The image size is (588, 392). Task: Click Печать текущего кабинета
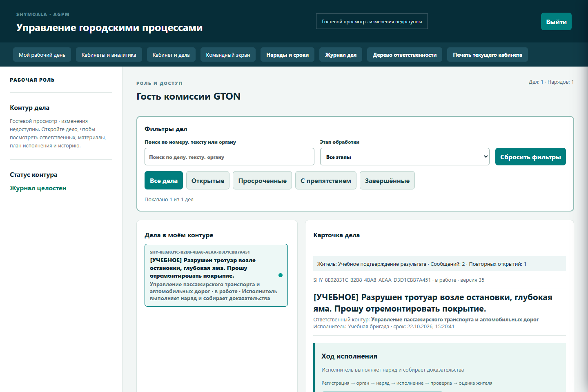click(x=488, y=55)
